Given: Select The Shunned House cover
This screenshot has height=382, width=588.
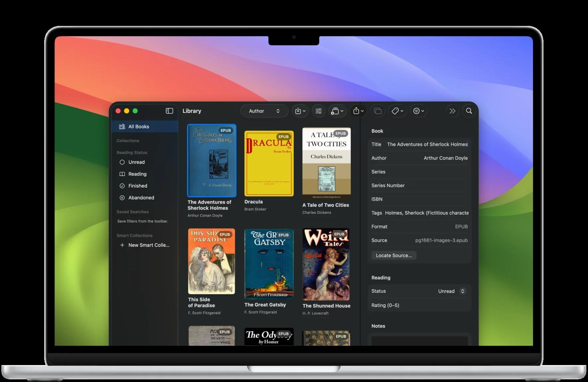Looking at the screenshot, I should pyautogui.click(x=326, y=264).
